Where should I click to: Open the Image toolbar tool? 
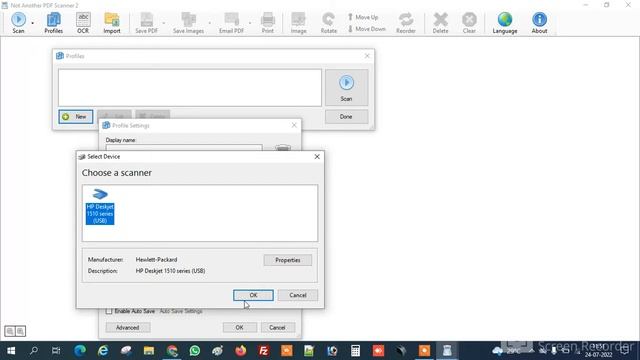tap(298, 22)
